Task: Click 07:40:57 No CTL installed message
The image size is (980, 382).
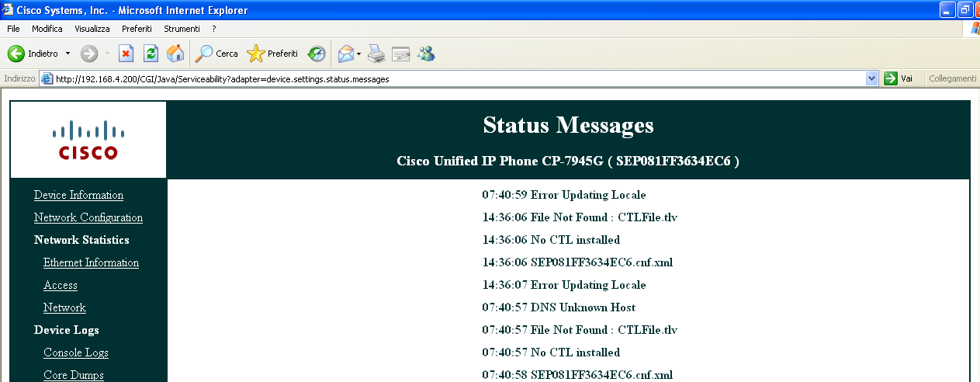Action: [551, 352]
